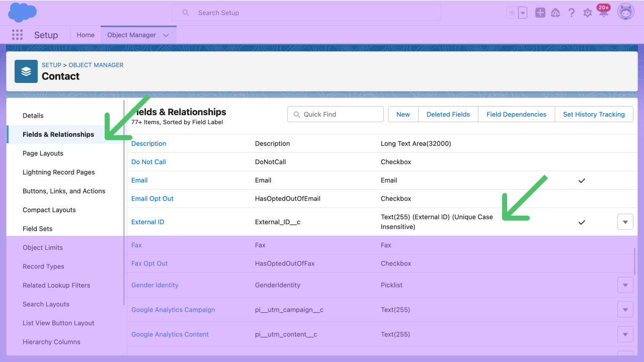Viewport: 644px width, 362px height.
Task: Click the sidebar vertical scrollbar
Action: (x=124, y=202)
